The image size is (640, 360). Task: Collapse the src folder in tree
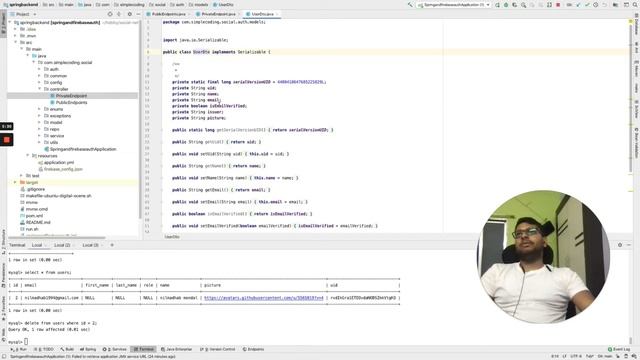tap(16, 42)
